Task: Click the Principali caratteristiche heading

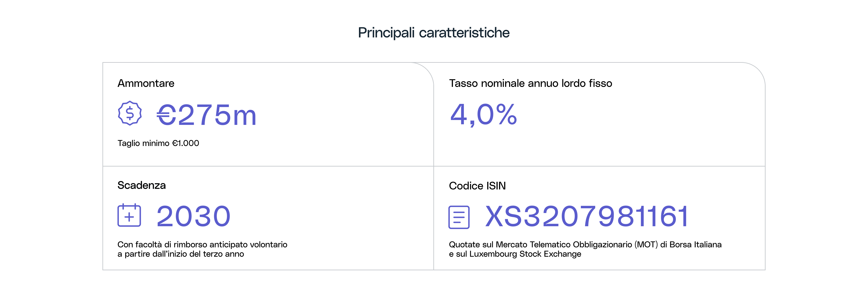Action: tap(434, 33)
